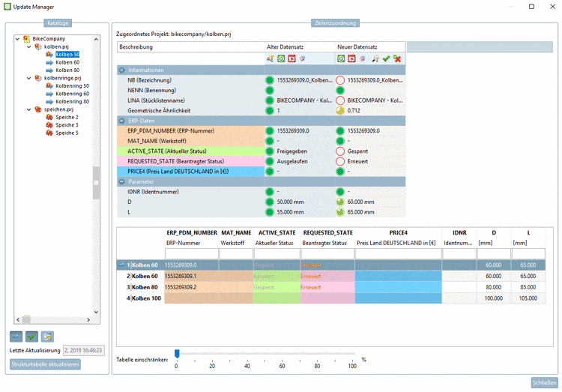Click green target icon under Neuer Datensatz
The height and width of the screenshot is (392, 562).
[x=341, y=58]
